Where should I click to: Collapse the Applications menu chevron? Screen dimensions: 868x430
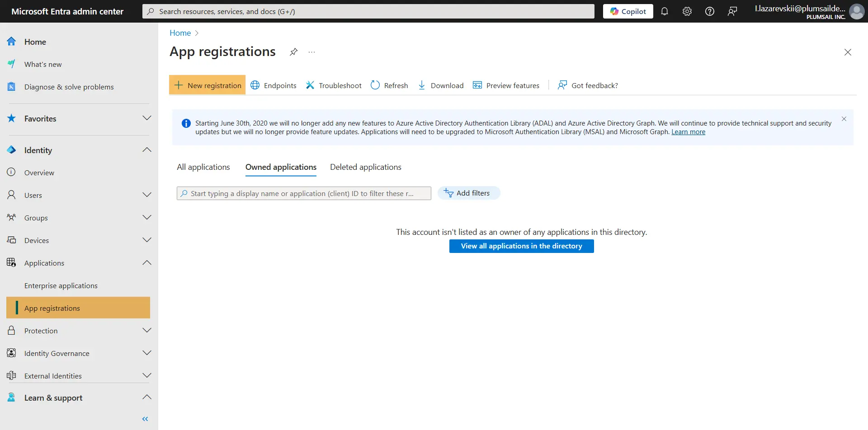pyautogui.click(x=147, y=262)
